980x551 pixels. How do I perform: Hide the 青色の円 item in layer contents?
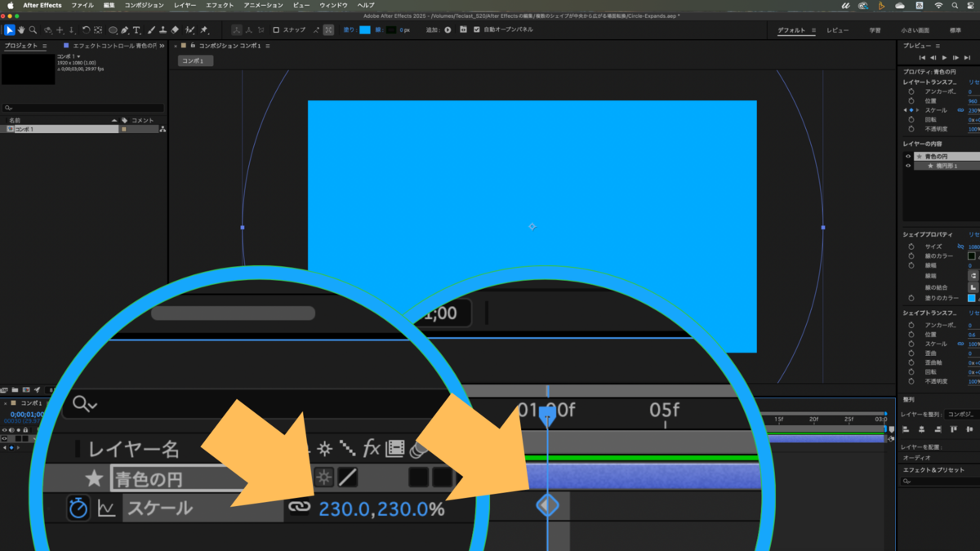click(x=908, y=156)
